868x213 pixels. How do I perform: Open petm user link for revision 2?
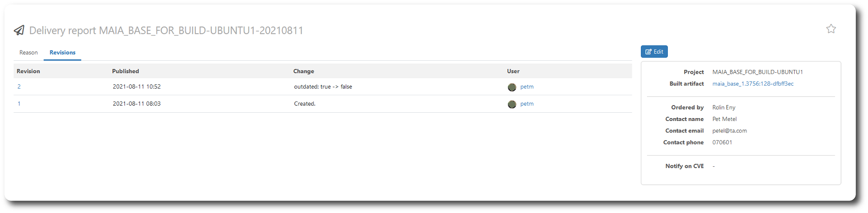pos(527,87)
